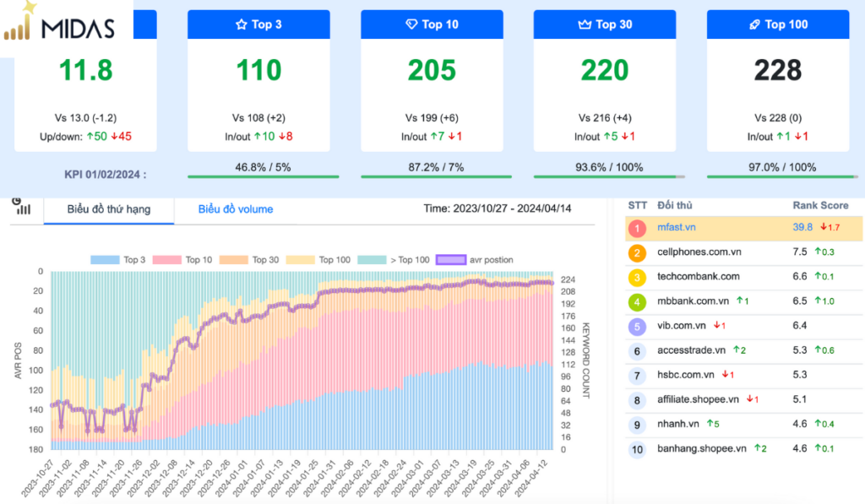
Task: Click the STT column header
Action: 637,205
